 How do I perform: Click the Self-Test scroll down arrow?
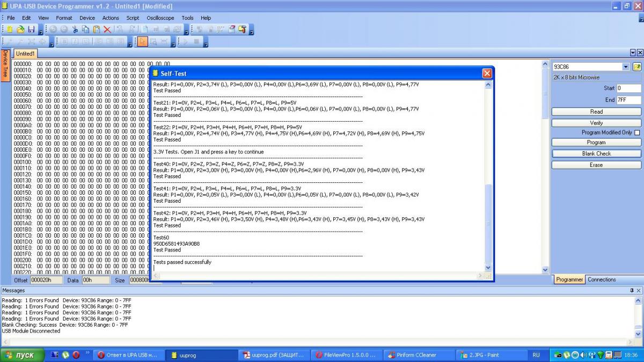(x=488, y=267)
